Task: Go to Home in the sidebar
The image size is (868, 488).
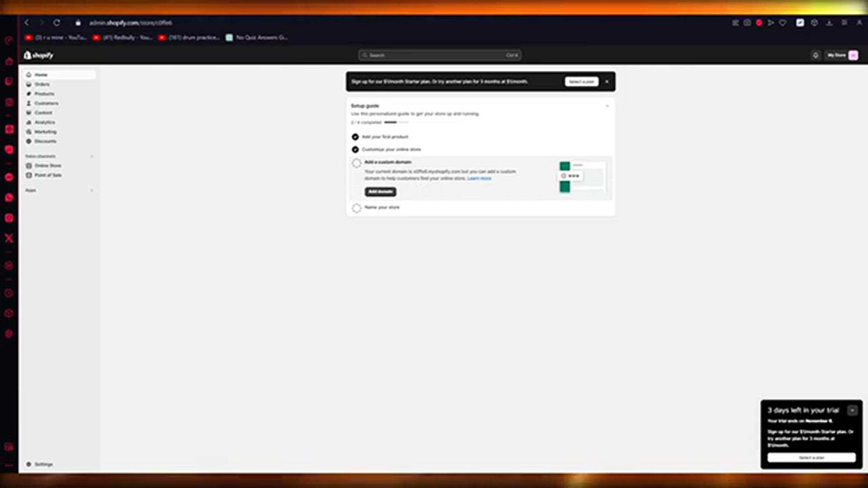Action: tap(41, 75)
